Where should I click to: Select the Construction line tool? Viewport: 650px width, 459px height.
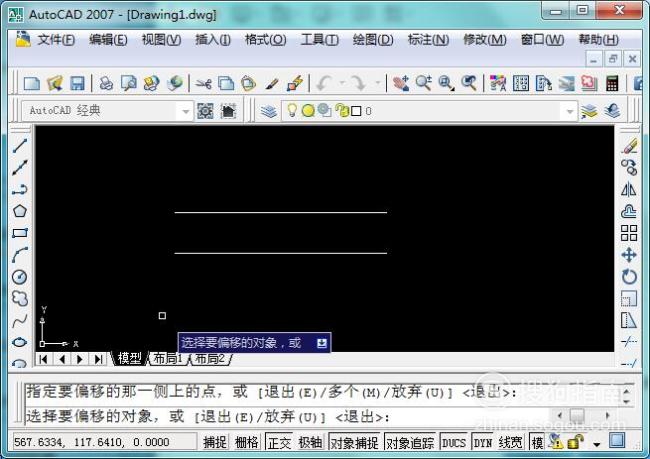pos(20,168)
